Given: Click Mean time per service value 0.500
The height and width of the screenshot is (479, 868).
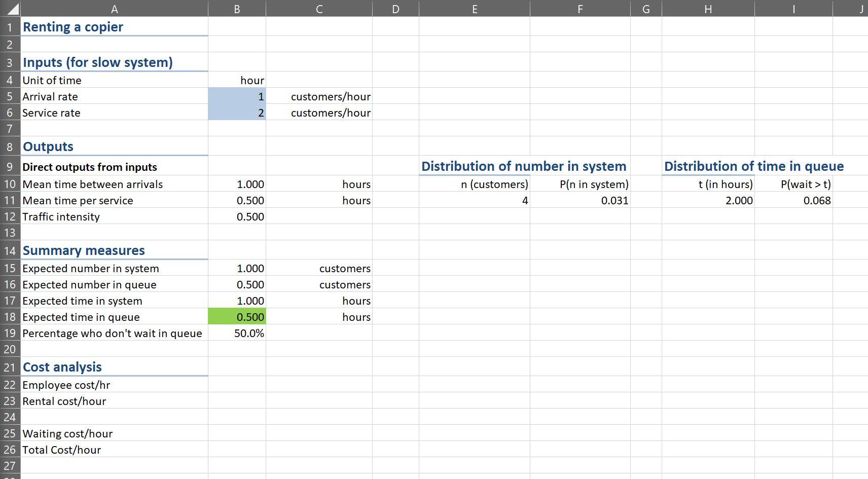Looking at the screenshot, I should (237, 200).
